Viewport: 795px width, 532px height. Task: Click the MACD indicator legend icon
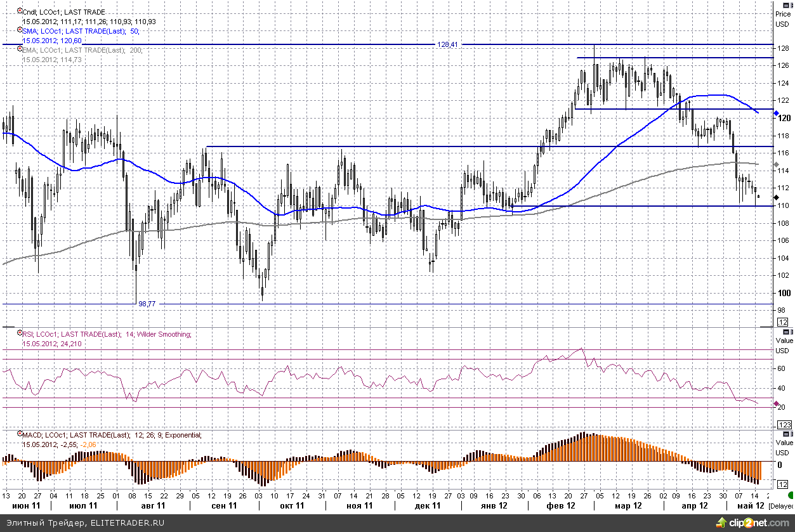[20, 435]
